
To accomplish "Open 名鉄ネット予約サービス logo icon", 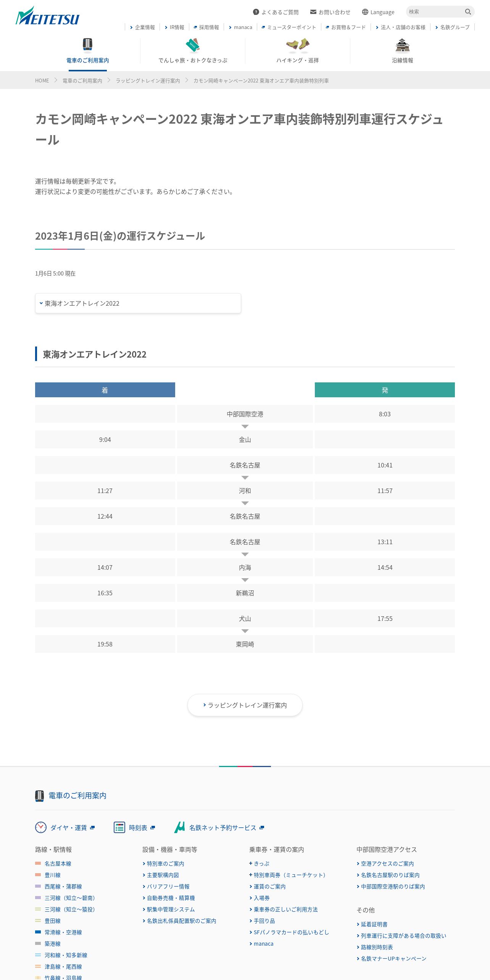I will (180, 827).
